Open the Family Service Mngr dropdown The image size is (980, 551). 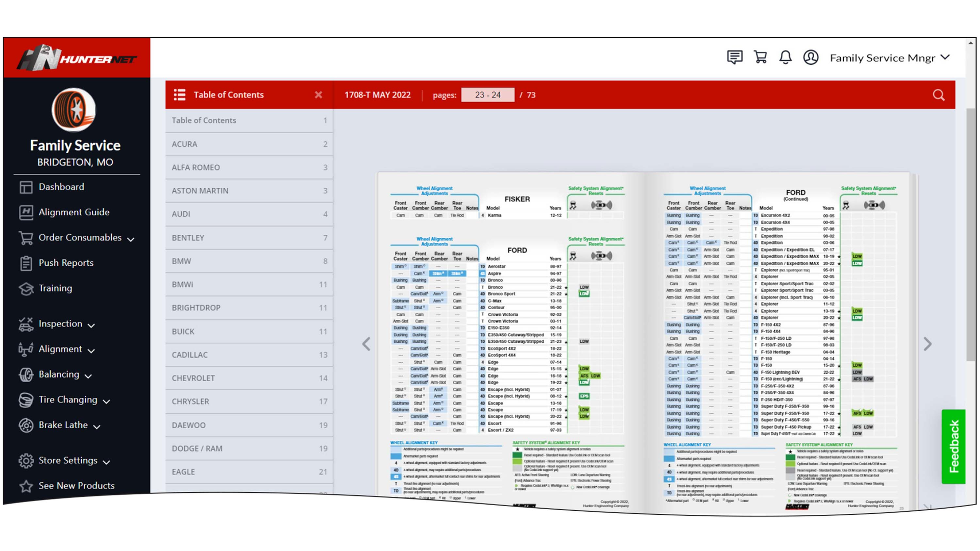click(x=889, y=58)
